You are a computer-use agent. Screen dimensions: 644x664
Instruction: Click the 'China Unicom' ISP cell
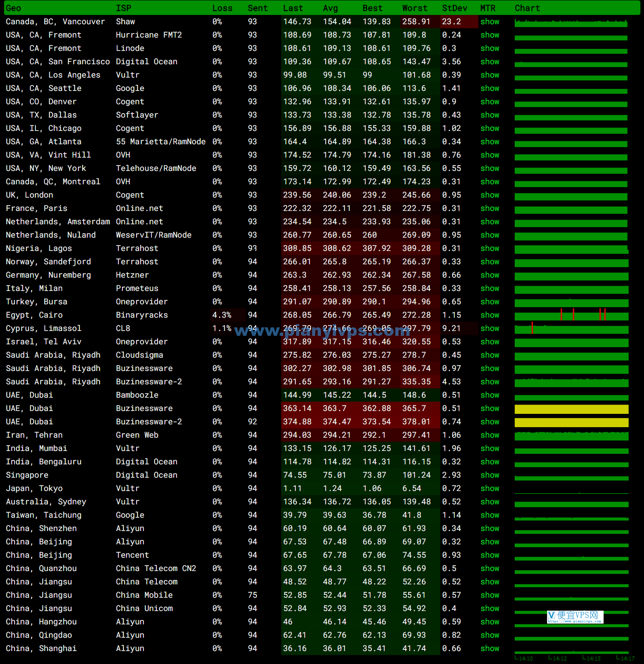144,609
